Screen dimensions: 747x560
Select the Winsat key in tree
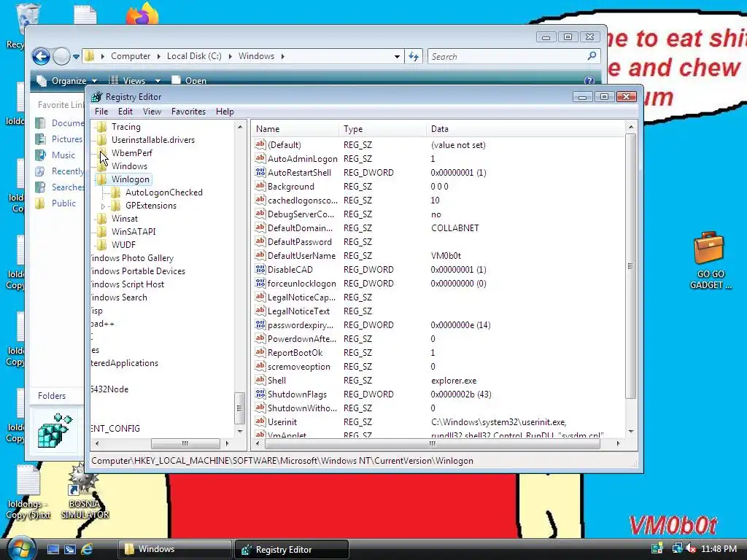(125, 219)
